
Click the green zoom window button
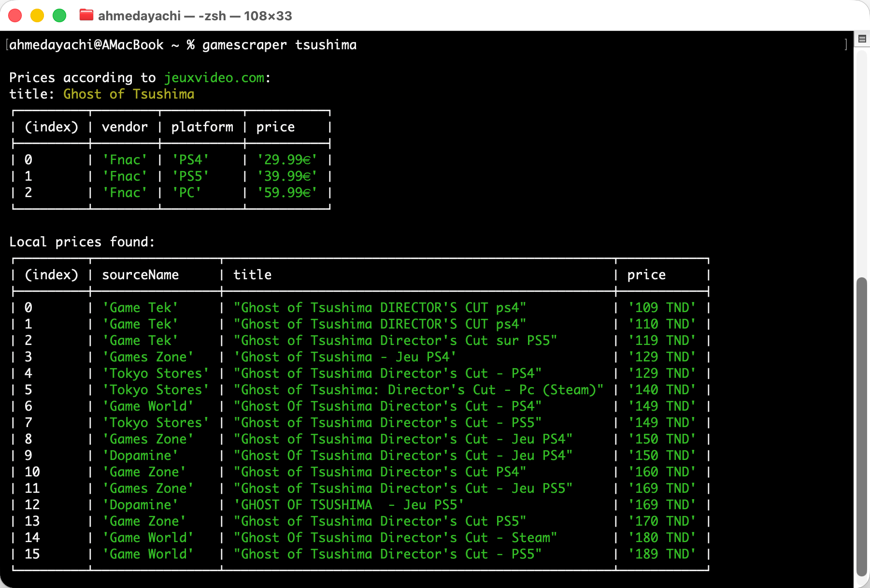click(59, 15)
